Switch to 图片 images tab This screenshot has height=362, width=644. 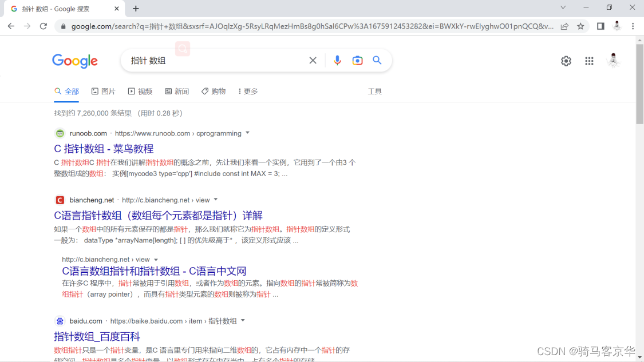tap(103, 92)
